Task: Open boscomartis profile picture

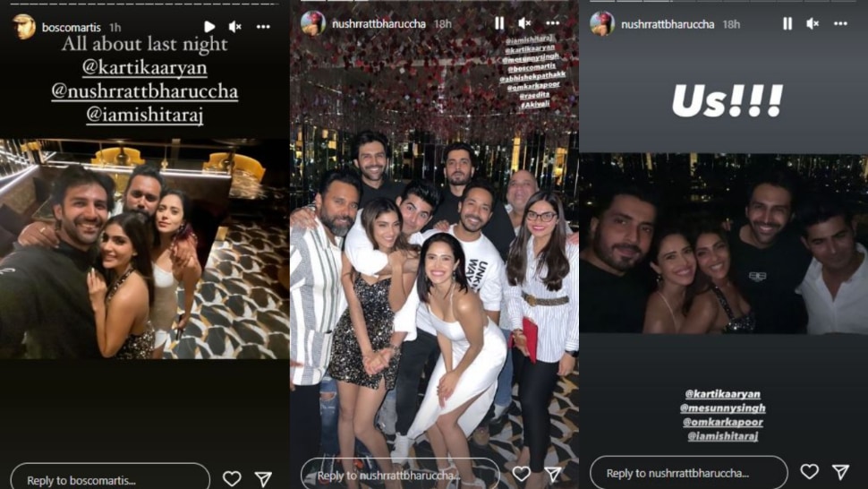Action: click(x=24, y=27)
